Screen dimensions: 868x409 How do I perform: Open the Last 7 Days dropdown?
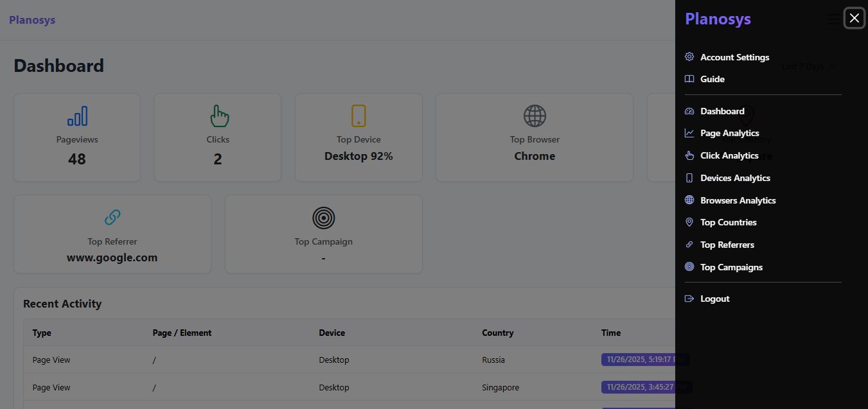807,66
